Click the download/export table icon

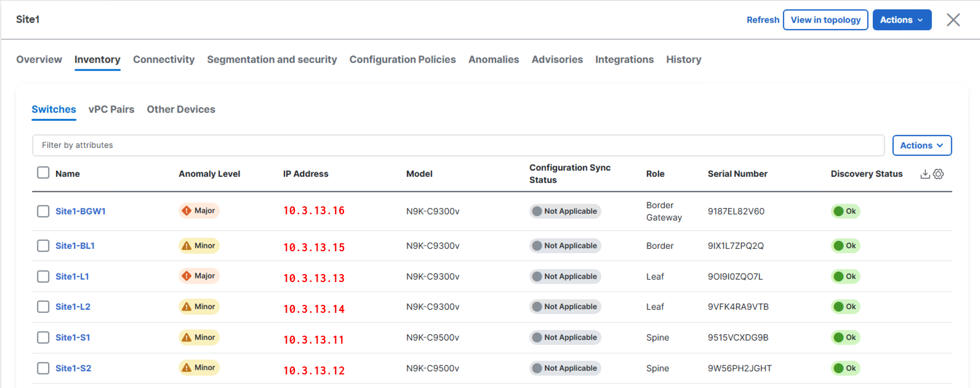click(925, 174)
